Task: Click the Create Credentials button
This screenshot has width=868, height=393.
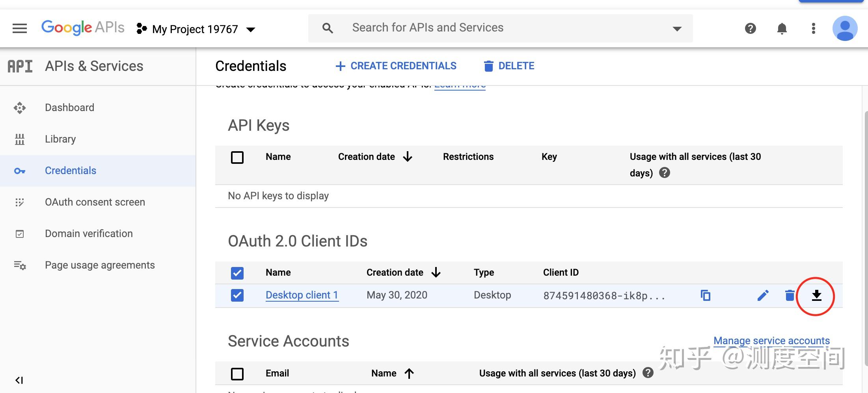Action: (x=396, y=66)
